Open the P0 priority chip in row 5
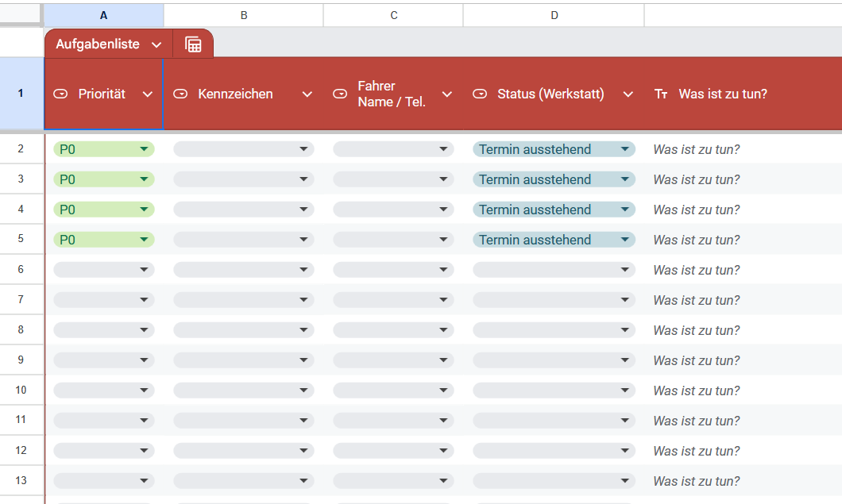The height and width of the screenshot is (504, 842). pyautogui.click(x=103, y=240)
